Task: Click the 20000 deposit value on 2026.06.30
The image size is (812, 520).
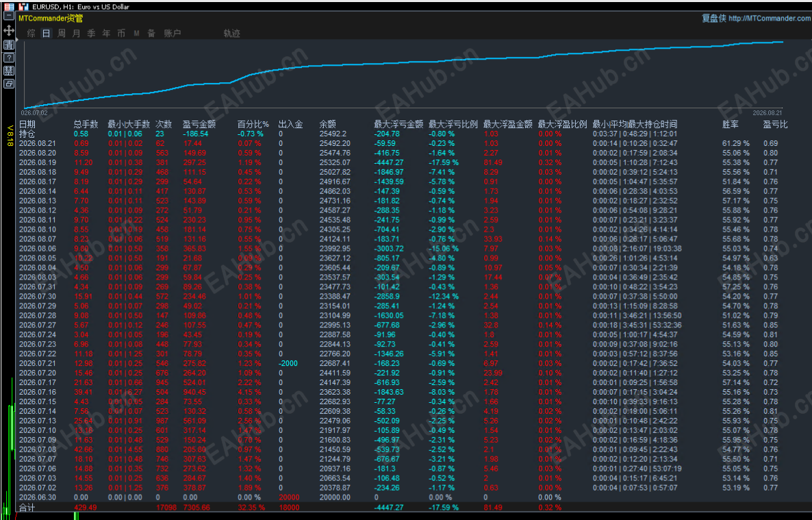Action: point(289,497)
